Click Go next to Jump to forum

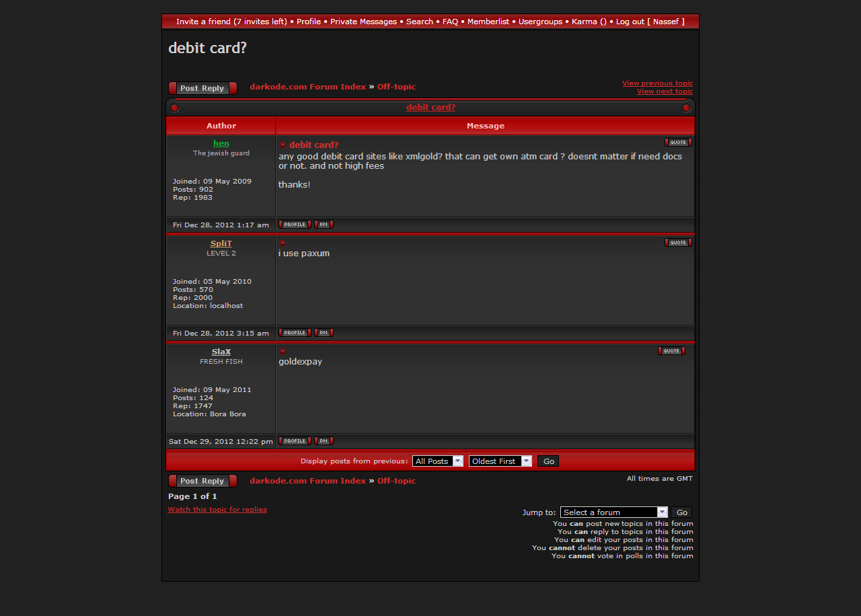[x=681, y=512]
